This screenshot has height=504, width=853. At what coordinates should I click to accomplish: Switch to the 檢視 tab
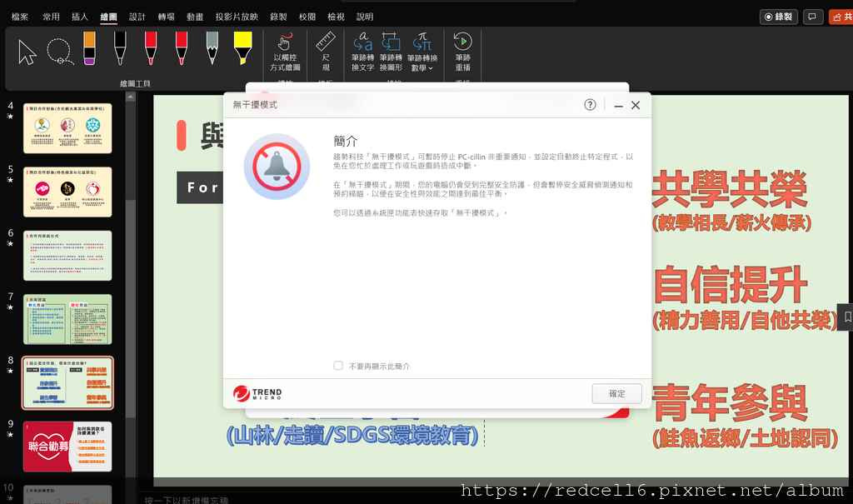click(337, 17)
